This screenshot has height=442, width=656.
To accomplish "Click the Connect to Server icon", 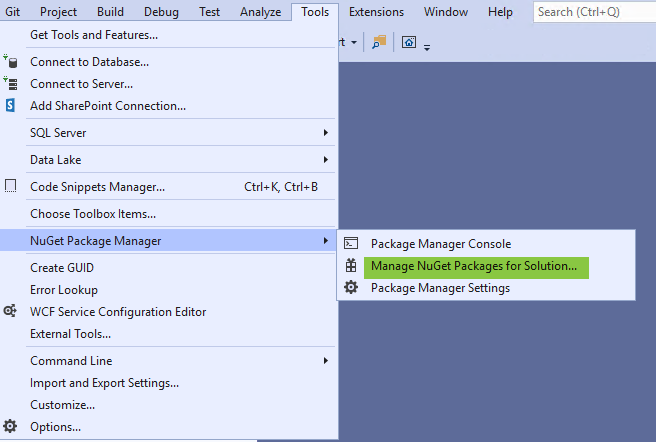I will pyautogui.click(x=10, y=83).
